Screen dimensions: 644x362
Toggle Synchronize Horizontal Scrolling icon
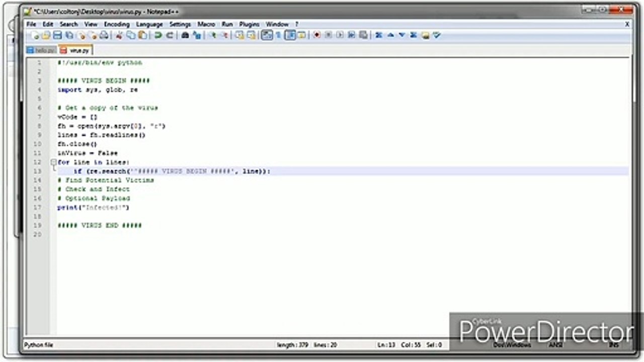tap(251, 35)
